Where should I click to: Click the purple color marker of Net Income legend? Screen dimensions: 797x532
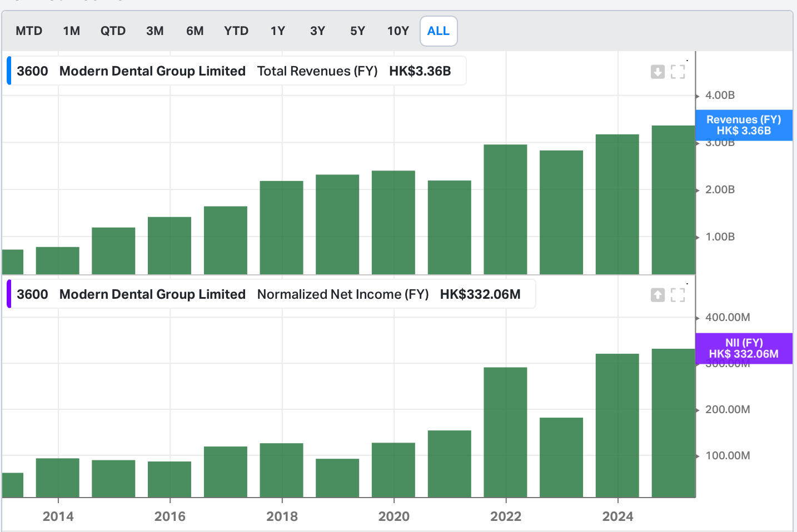9,294
